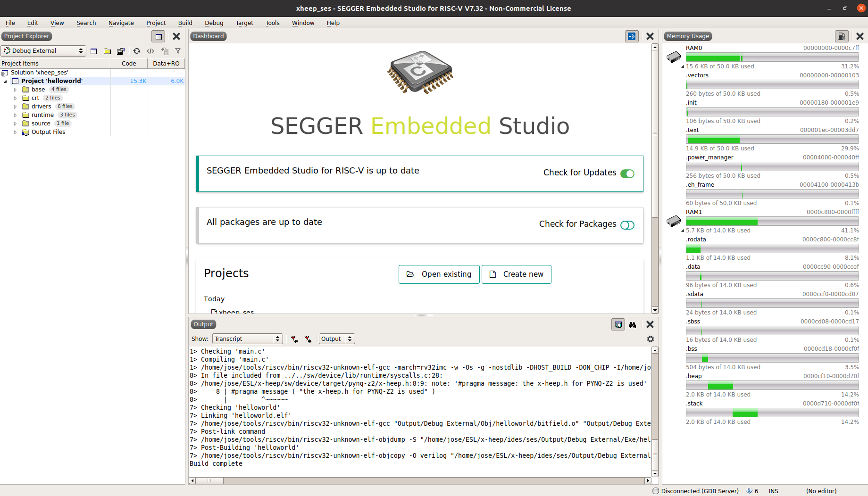Click the book icon in Output header
Screen dimensions: 868x496
click(618, 324)
